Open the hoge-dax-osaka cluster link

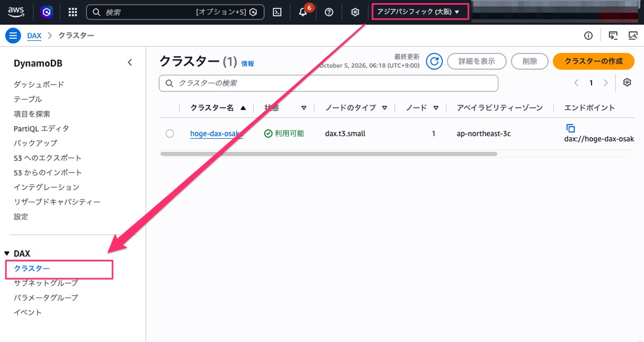click(217, 133)
